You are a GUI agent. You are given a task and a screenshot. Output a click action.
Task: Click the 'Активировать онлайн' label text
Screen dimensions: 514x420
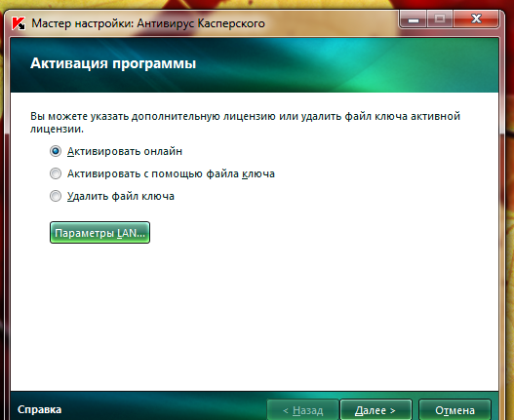[125, 151]
